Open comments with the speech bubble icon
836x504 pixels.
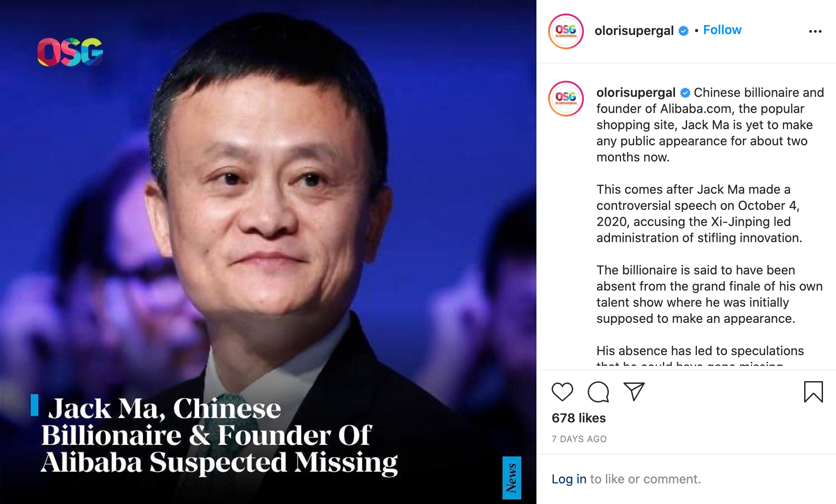click(x=598, y=392)
